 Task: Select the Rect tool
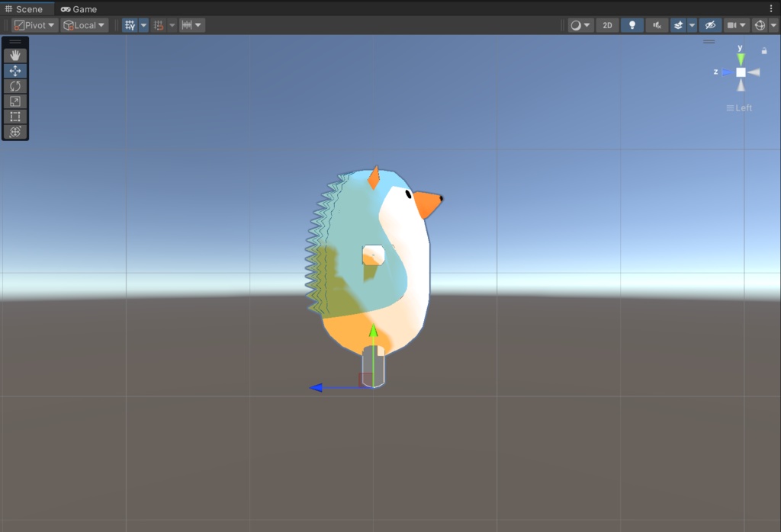pos(15,117)
